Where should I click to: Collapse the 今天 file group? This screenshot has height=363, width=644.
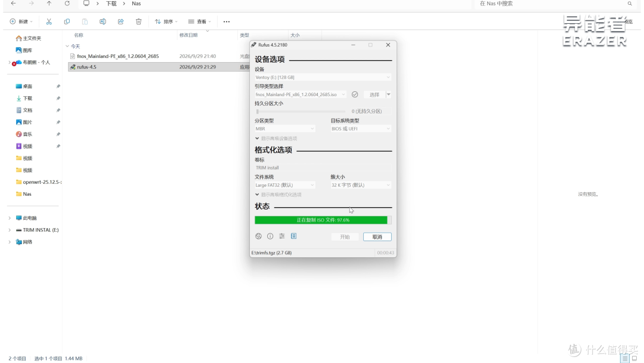(x=67, y=46)
